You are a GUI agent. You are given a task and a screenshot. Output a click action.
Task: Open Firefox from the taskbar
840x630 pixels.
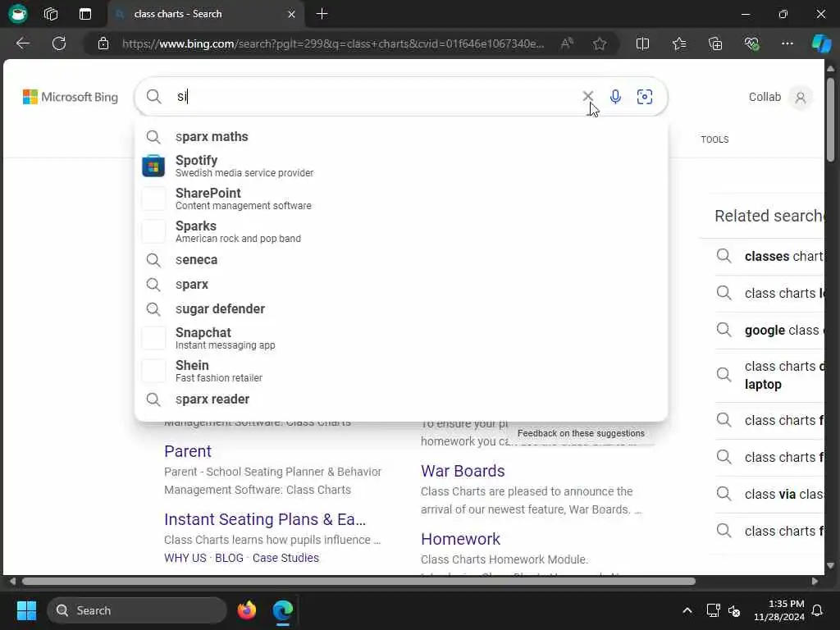246,610
